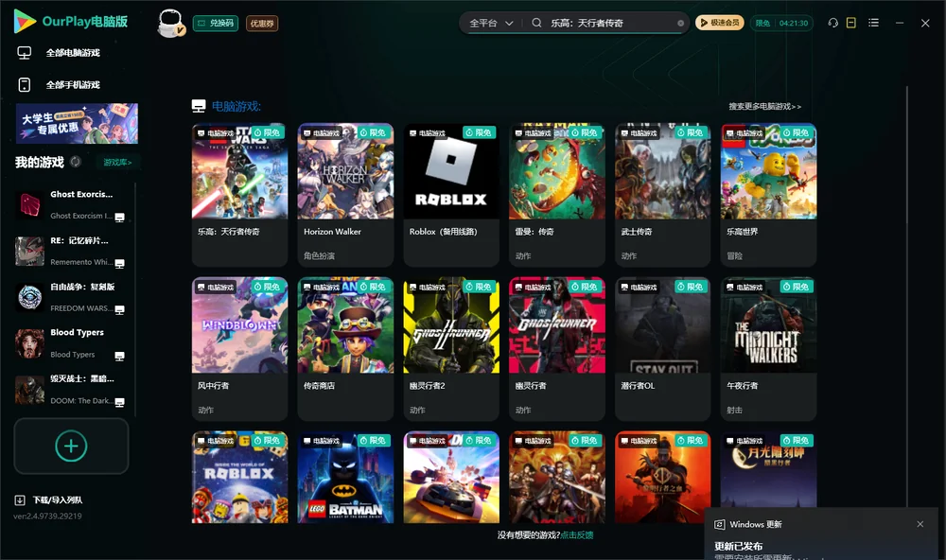Image resolution: width=946 pixels, height=560 pixels.
Task: Click the plus add game button
Action: pyautogui.click(x=71, y=446)
